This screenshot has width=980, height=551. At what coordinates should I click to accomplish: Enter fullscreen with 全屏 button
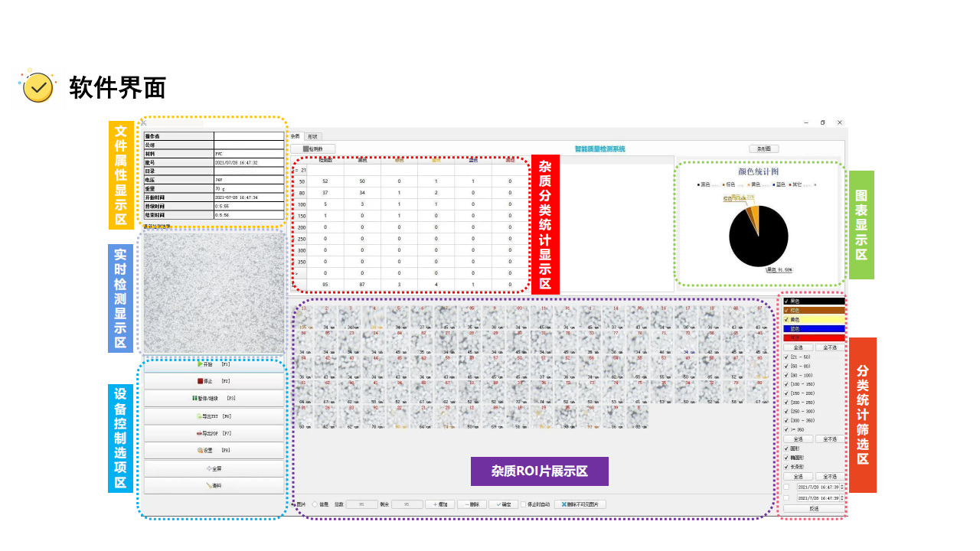214,468
